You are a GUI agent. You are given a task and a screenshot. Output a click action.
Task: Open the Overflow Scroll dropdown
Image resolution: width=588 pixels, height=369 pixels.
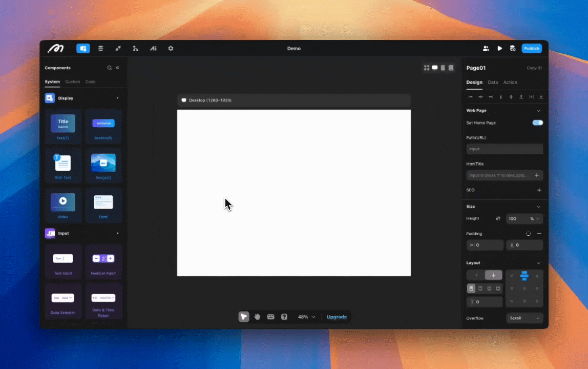(x=524, y=318)
